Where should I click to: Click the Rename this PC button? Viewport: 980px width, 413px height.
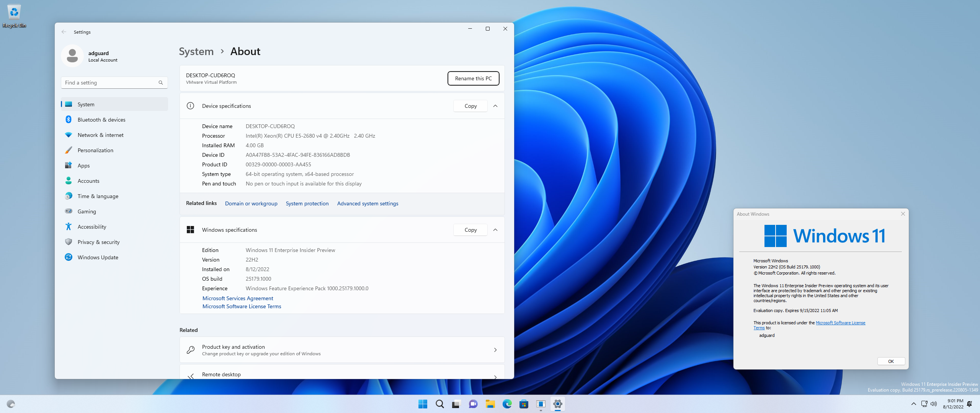pyautogui.click(x=473, y=78)
